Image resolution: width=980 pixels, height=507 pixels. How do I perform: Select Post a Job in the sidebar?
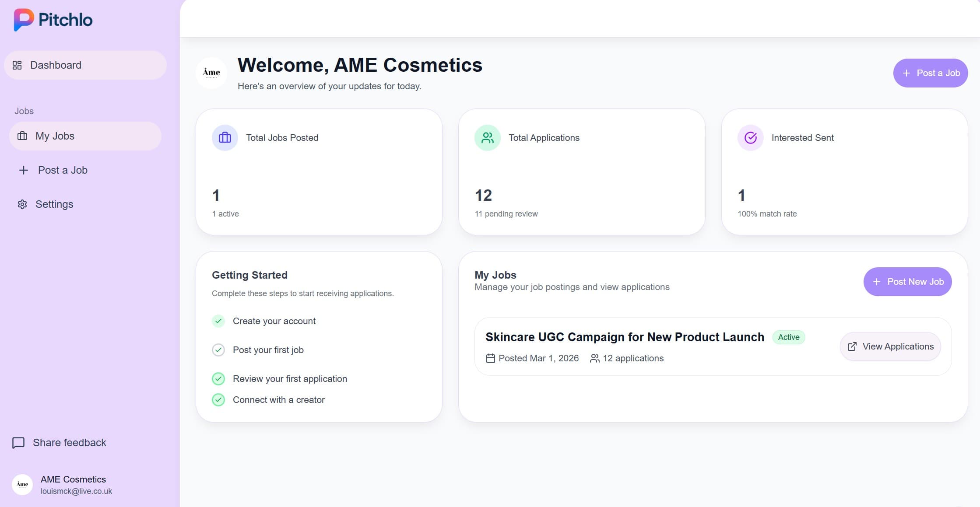[x=62, y=170]
